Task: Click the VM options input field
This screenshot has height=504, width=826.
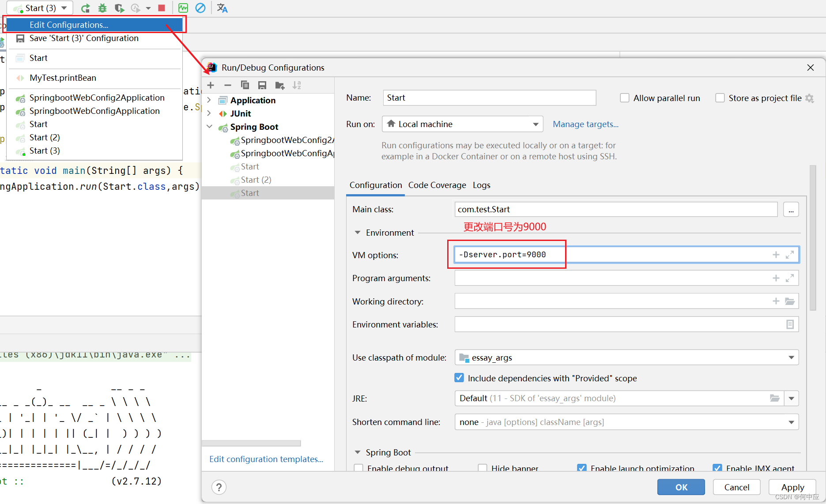Action: tap(626, 255)
